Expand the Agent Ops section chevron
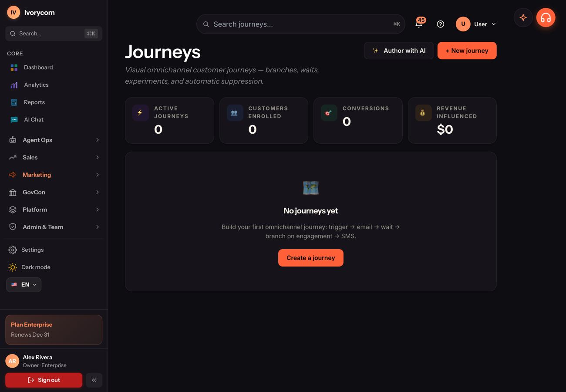 [x=98, y=140]
